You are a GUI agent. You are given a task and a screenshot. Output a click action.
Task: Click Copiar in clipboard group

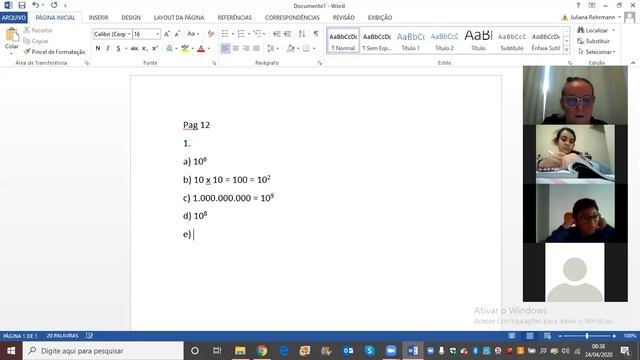[36, 41]
